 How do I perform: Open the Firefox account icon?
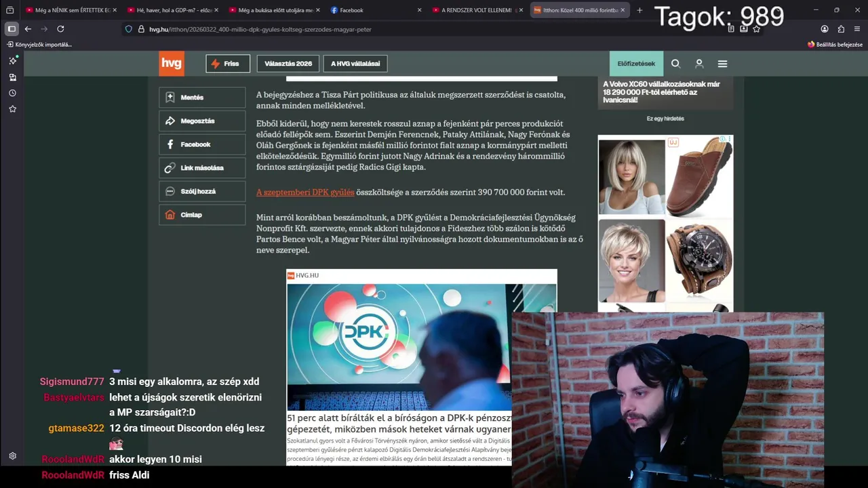[x=825, y=28]
